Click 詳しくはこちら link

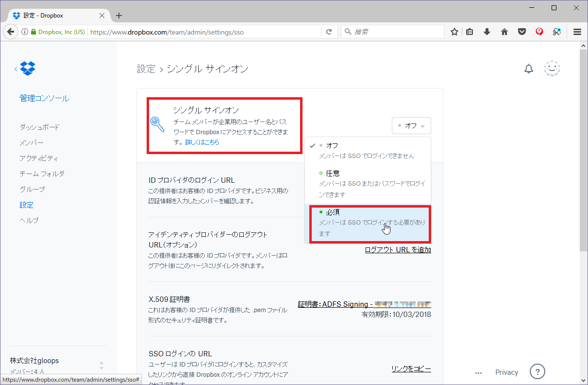pyautogui.click(x=202, y=142)
